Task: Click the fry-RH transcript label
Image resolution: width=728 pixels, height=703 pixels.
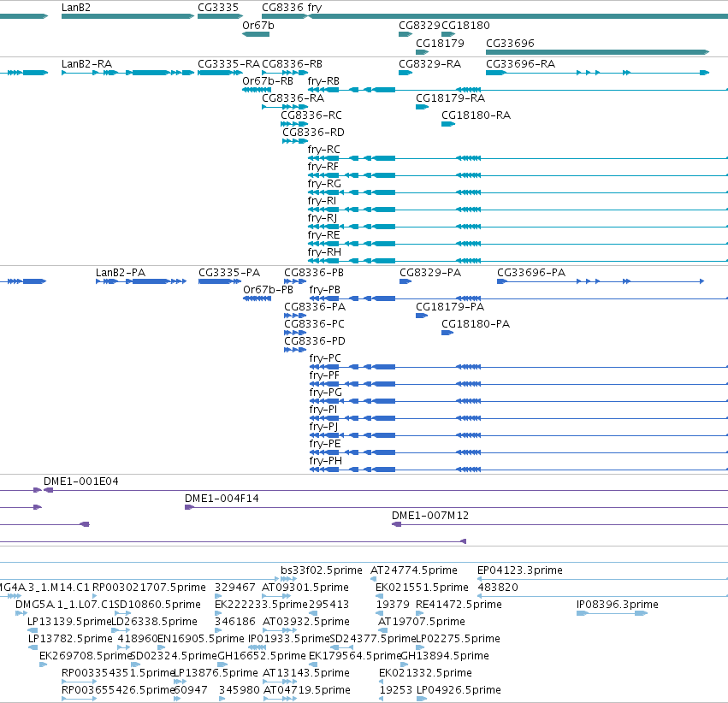Action: click(324, 252)
